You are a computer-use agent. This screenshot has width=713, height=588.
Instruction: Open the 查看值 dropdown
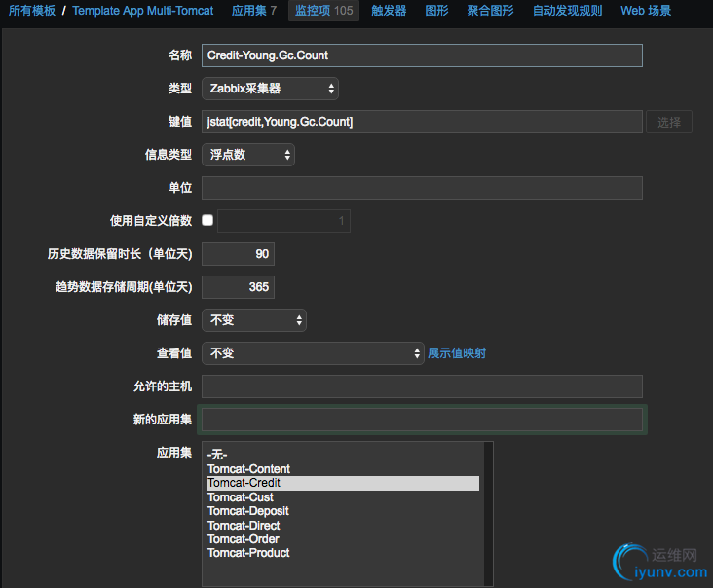[x=313, y=353]
